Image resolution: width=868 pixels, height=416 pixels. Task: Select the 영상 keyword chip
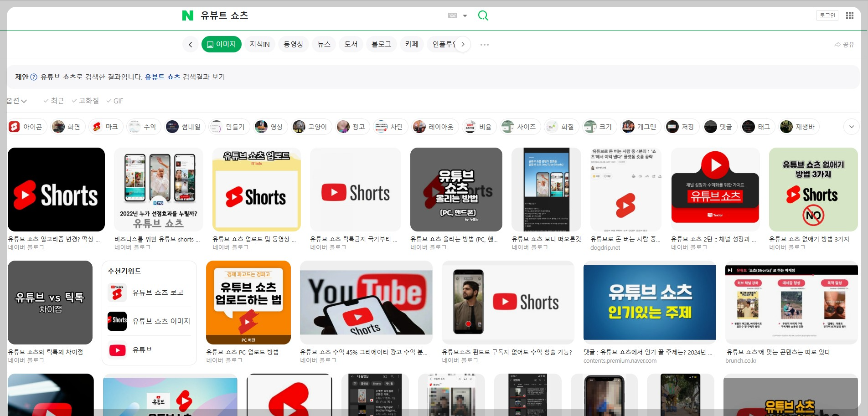point(271,127)
